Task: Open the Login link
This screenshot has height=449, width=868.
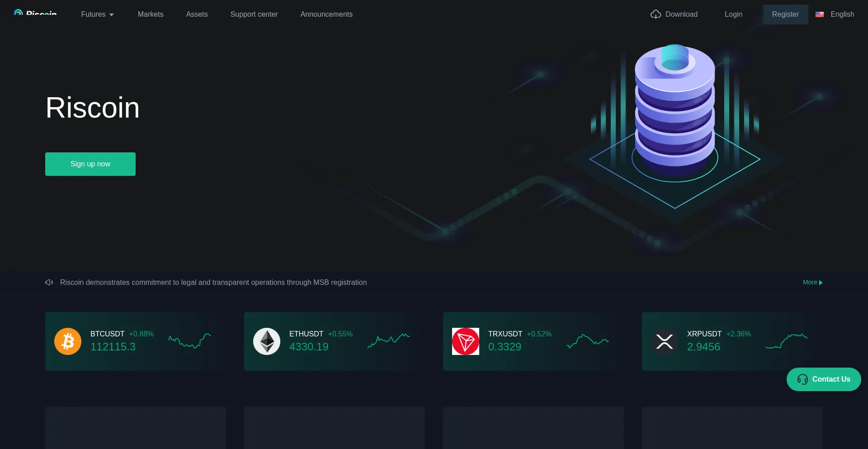Action: (x=733, y=14)
